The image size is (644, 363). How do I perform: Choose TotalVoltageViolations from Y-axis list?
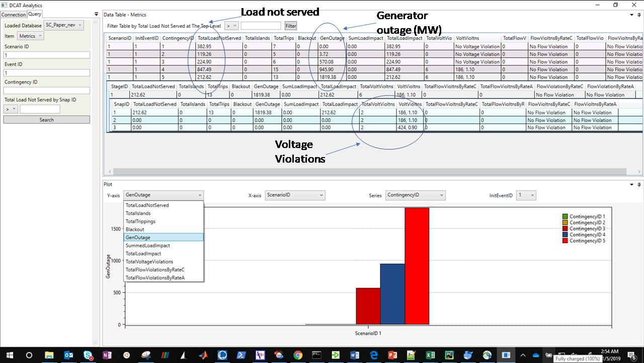coord(149,262)
